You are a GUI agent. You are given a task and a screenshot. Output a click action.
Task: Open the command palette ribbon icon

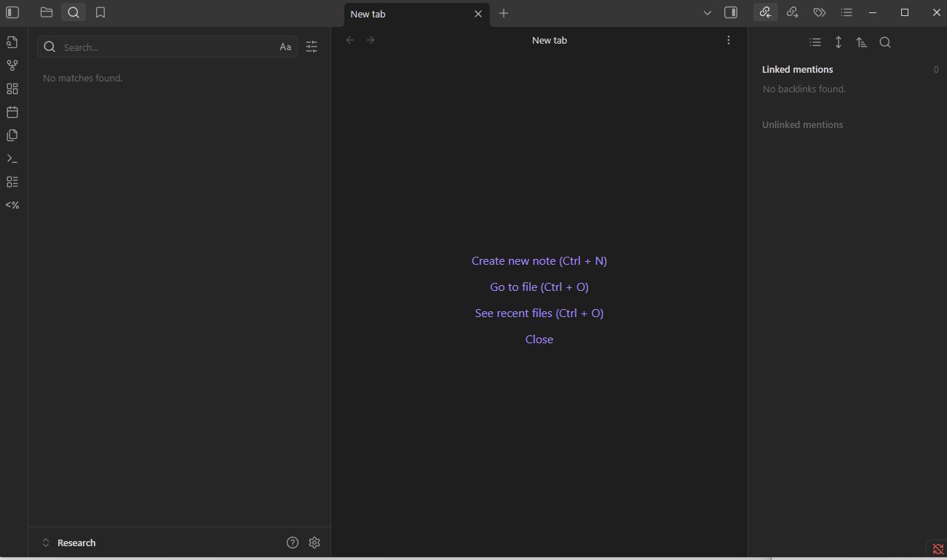click(x=12, y=159)
